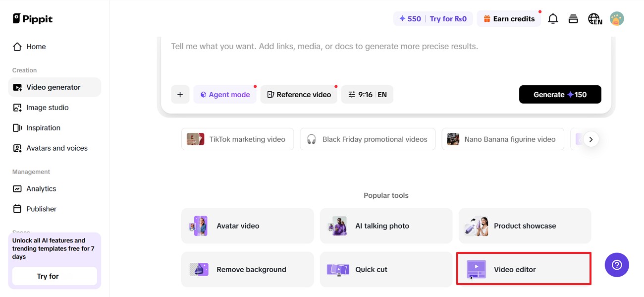Open Analytics under Management
This screenshot has width=644, height=297.
(x=42, y=188)
